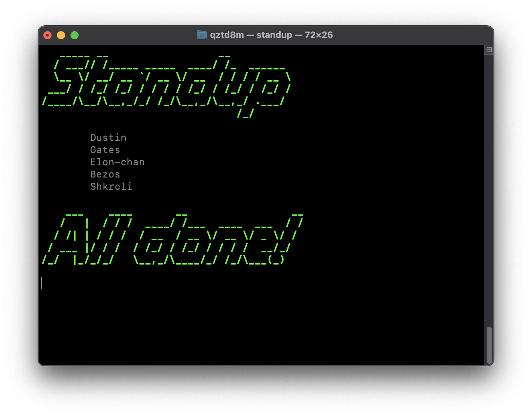This screenshot has height=416, width=532.
Task: Click the name 'Dustin' in the list
Action: (108, 138)
